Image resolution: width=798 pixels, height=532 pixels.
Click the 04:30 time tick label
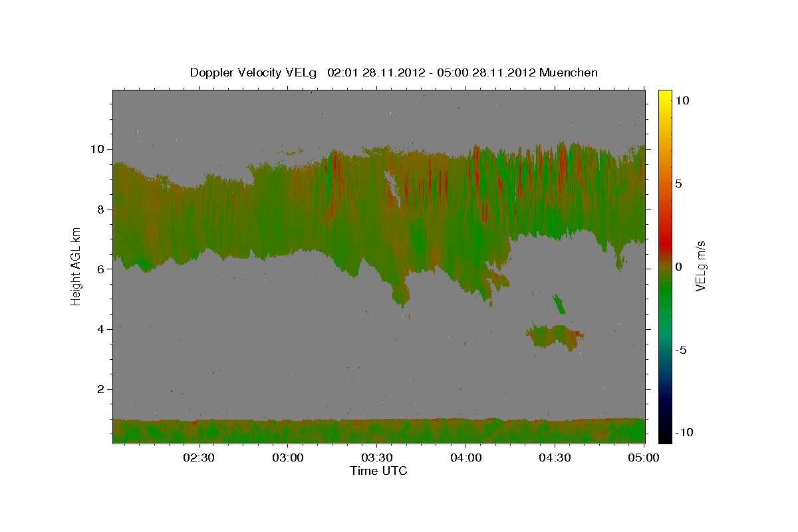point(555,458)
